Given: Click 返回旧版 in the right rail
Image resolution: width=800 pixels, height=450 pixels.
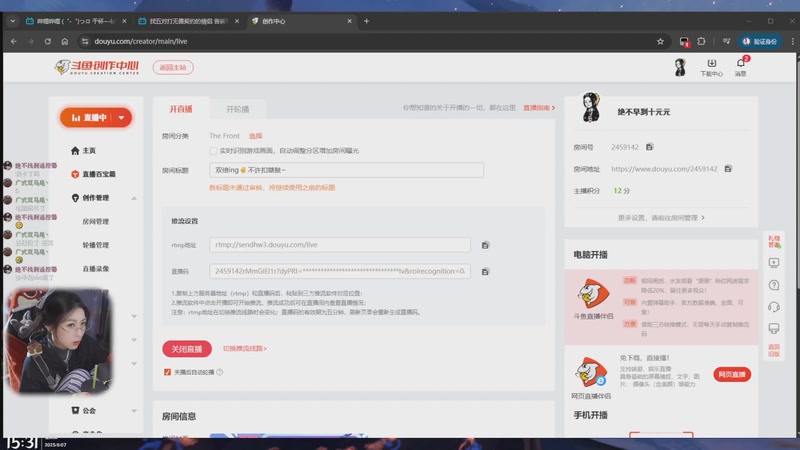Looking at the screenshot, I should tap(774, 350).
